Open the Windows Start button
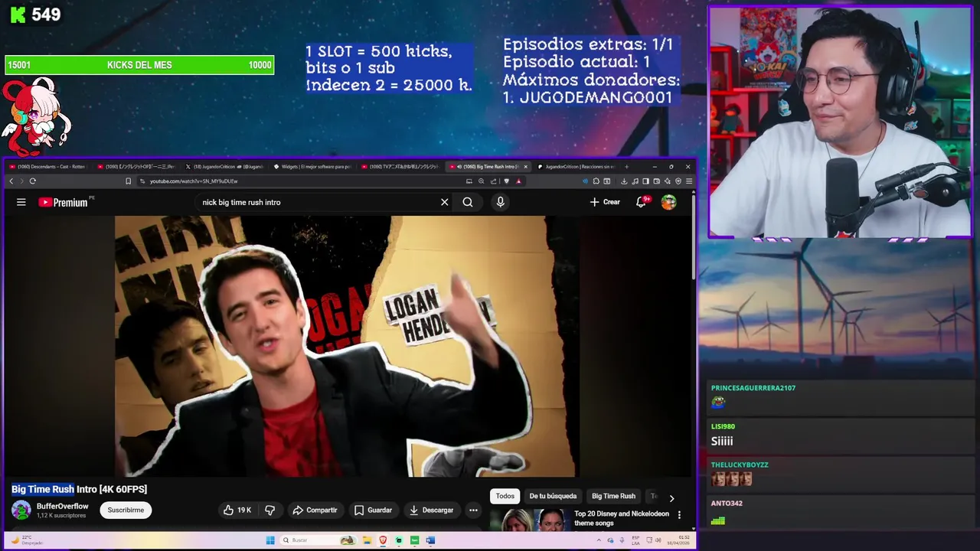Image resolution: width=980 pixels, height=551 pixels. tap(270, 540)
